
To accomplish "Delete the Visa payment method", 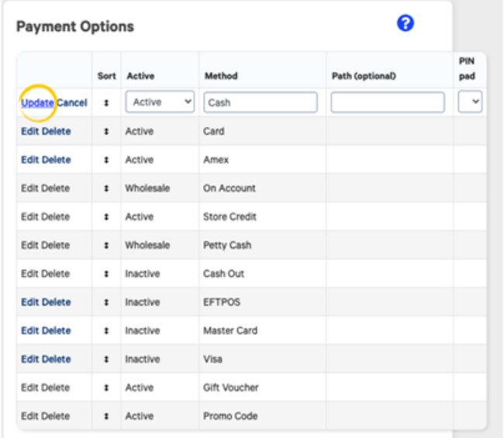I will tap(57, 360).
